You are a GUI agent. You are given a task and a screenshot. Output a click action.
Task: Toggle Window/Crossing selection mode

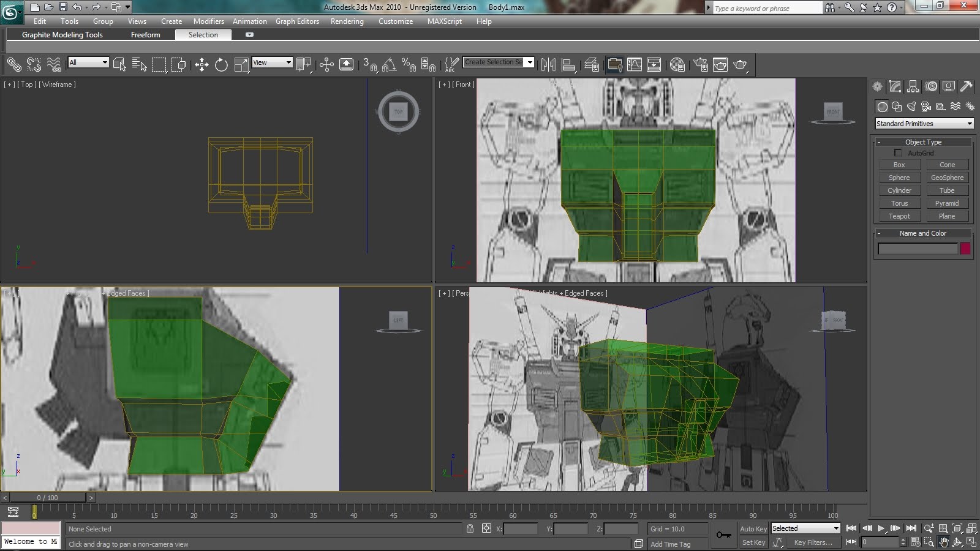178,64
